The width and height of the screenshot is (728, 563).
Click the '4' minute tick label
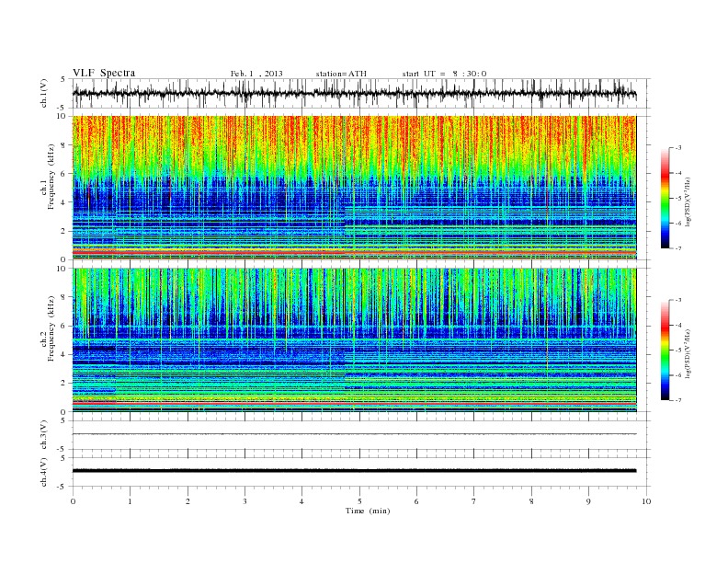click(301, 501)
